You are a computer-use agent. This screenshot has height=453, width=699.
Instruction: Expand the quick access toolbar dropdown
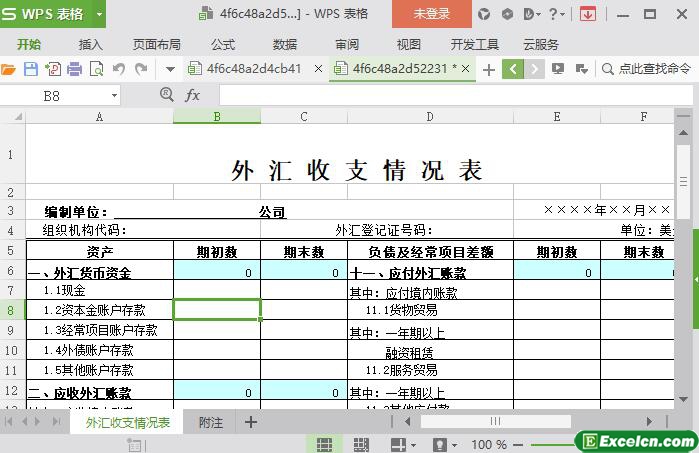pos(170,70)
